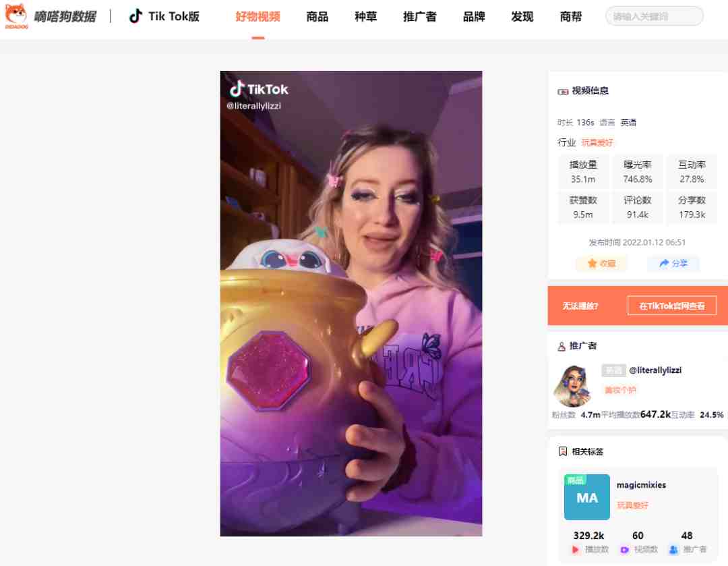Screen dimensions: 728x566
Task: Click the 在TikTok官网查看 button
Action: pyautogui.click(x=672, y=306)
